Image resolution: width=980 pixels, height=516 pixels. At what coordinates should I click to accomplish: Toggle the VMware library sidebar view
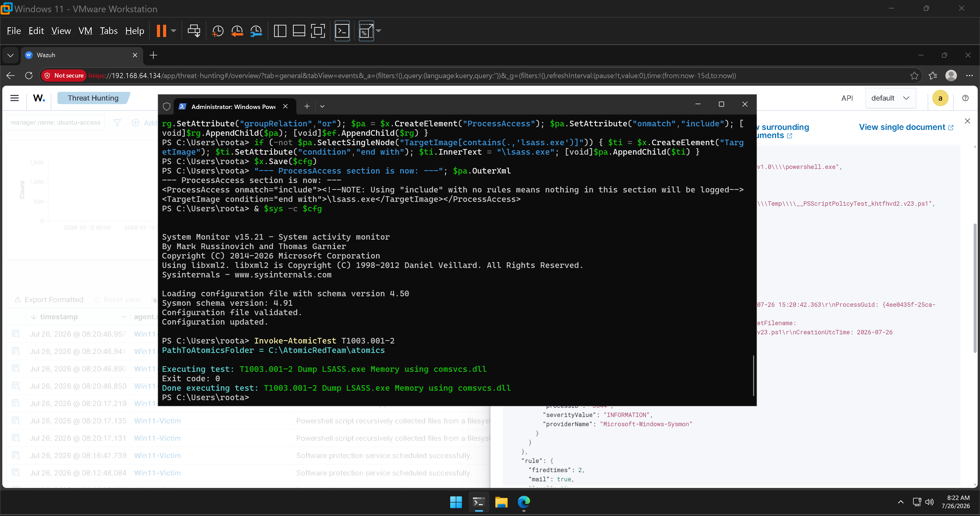[280, 31]
